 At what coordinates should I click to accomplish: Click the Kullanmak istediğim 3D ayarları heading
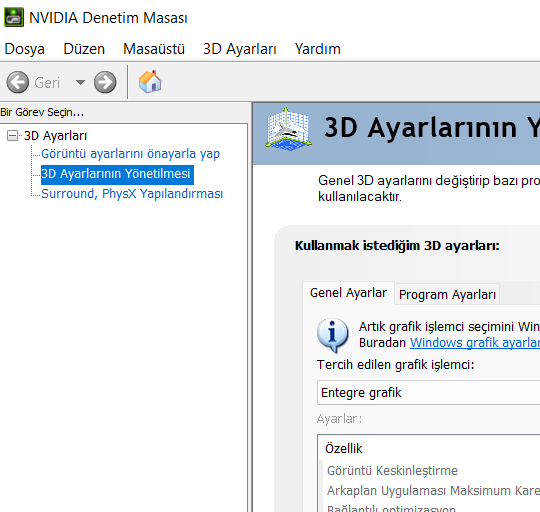pyautogui.click(x=397, y=245)
